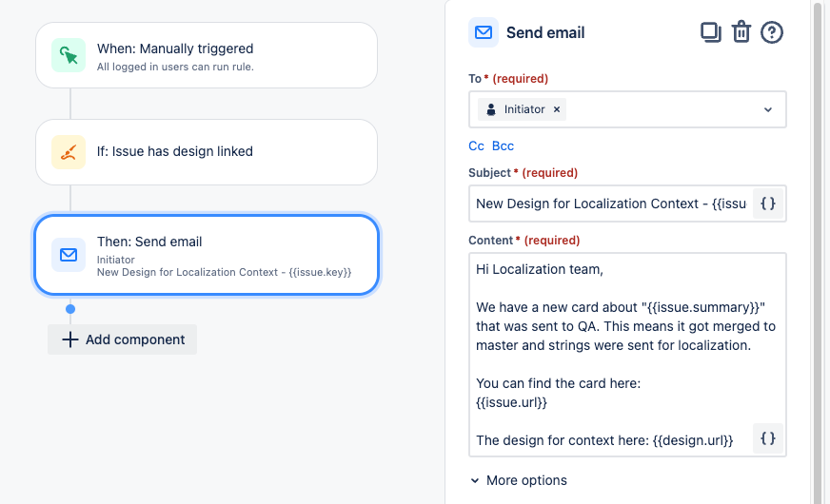Image resolution: width=830 pixels, height=504 pixels.
Task: Click the smart values braces button in Subject
Action: (768, 204)
